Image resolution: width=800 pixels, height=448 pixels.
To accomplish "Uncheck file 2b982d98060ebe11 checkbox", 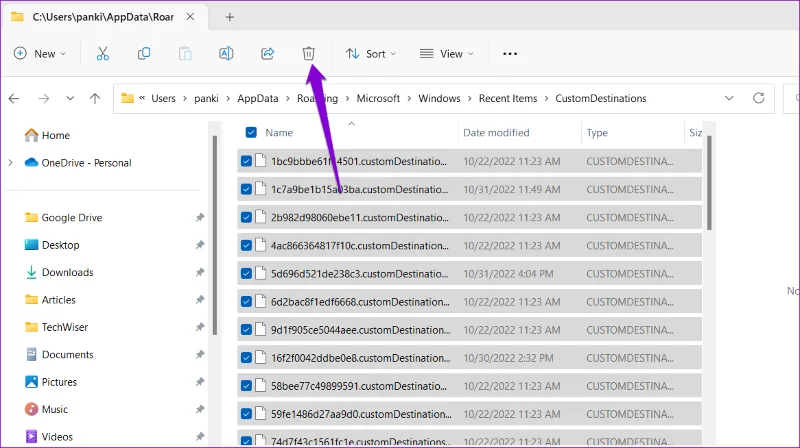I will pos(246,217).
